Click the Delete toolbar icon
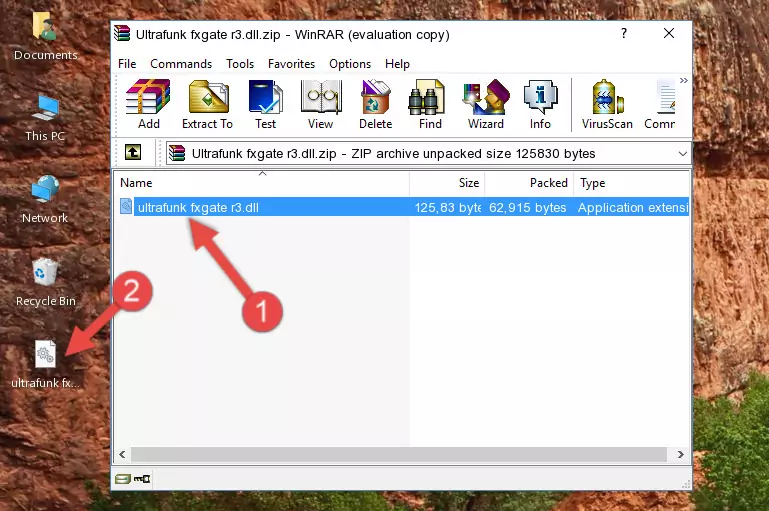The height and width of the screenshot is (511, 769). point(376,104)
